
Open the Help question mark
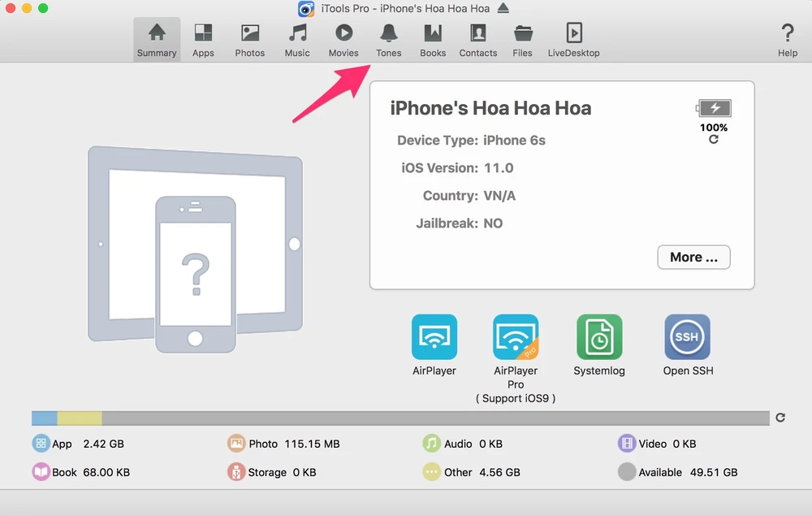click(788, 40)
